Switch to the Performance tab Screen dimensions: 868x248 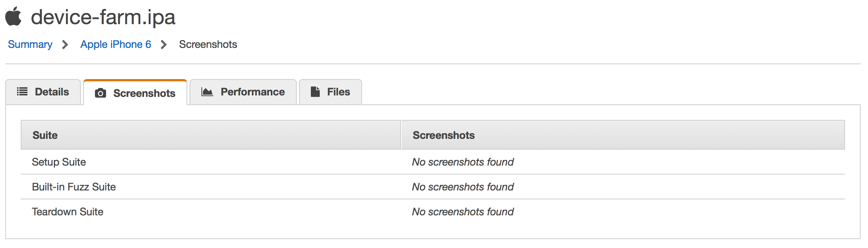(x=243, y=92)
